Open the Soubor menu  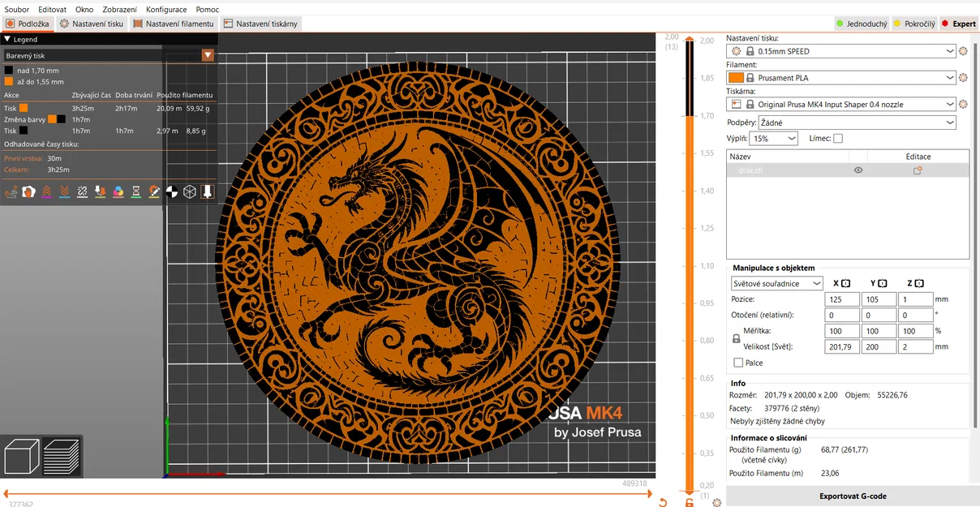16,9
